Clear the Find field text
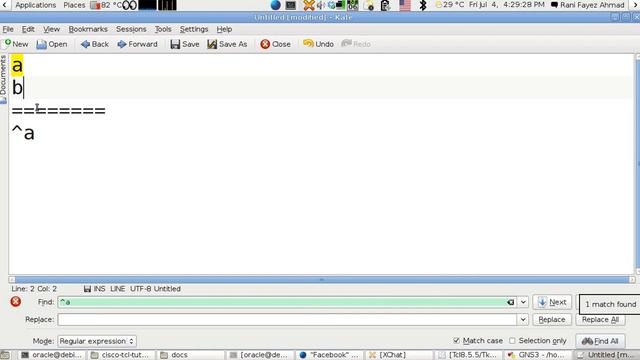This screenshot has height=360, width=640. coord(511,302)
